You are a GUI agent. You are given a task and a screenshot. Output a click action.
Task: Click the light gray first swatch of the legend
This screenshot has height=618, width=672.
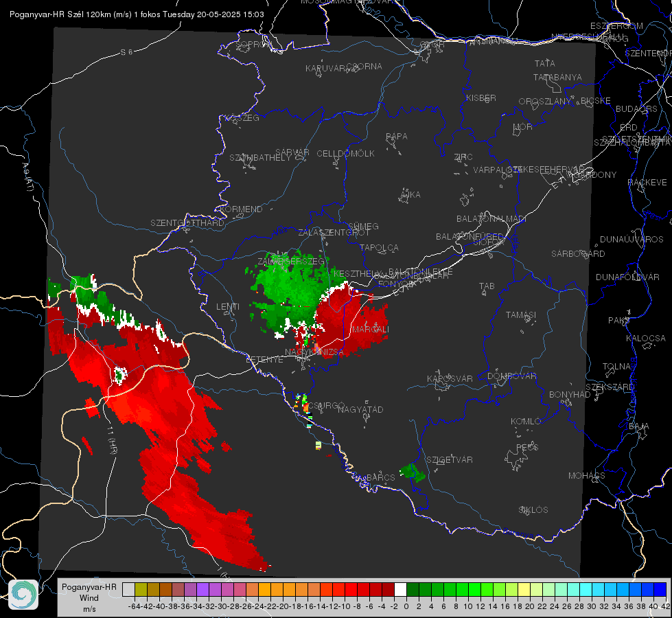pos(128,589)
